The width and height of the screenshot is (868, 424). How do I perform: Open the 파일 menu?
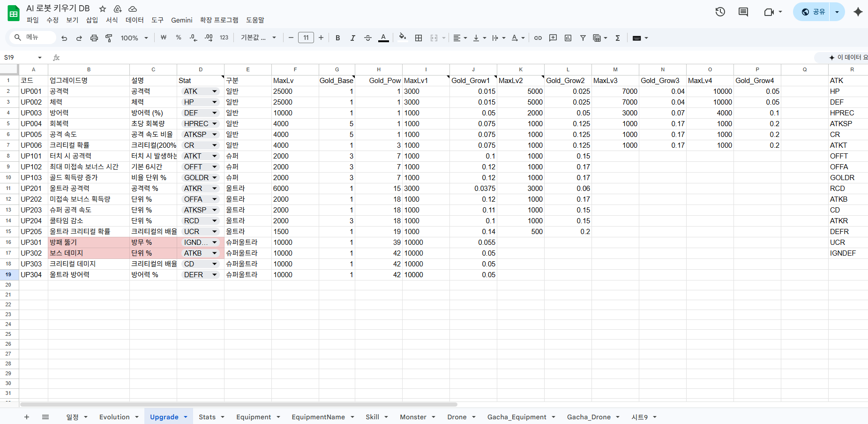pyautogui.click(x=33, y=20)
